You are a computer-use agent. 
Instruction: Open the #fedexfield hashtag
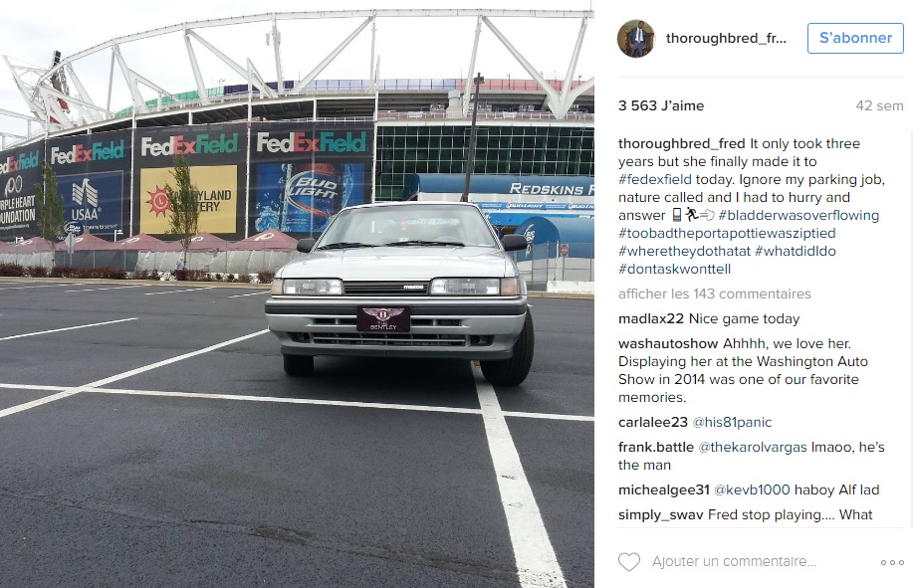pos(655,179)
